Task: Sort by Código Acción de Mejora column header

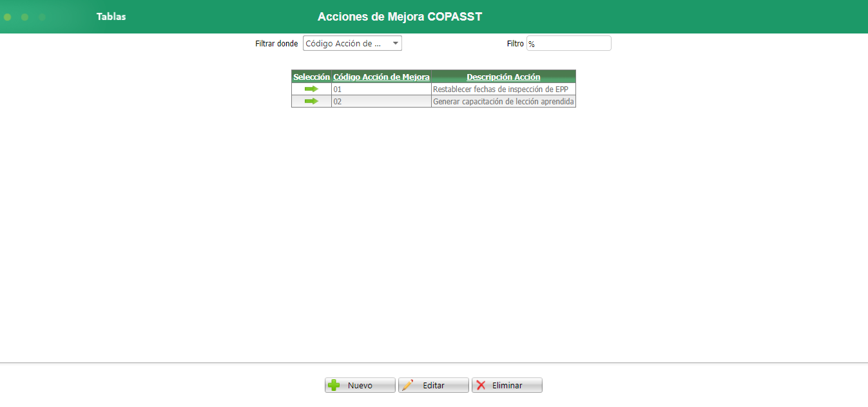Action: click(380, 77)
